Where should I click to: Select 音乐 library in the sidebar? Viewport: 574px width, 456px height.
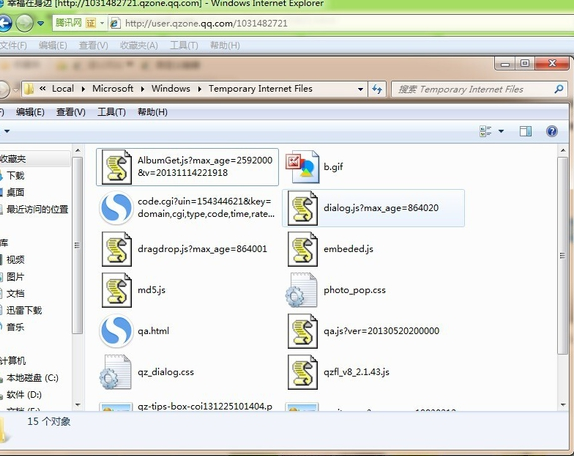click(x=15, y=327)
